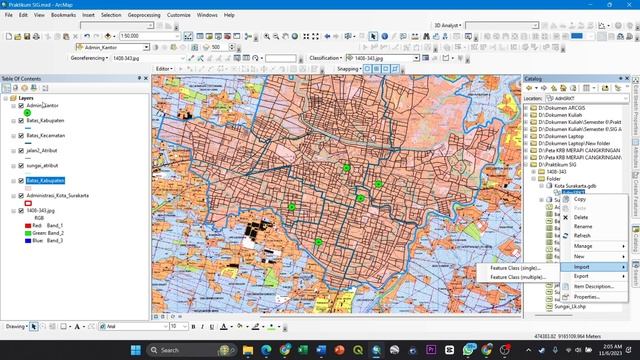Print the map icon
Screen dimensions: 640x360
(36, 37)
